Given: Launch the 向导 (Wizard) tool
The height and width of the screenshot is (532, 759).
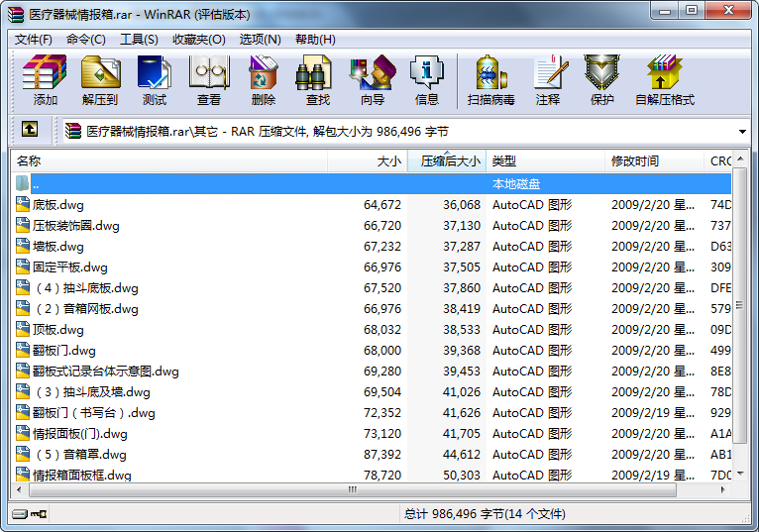Looking at the screenshot, I should [373, 80].
